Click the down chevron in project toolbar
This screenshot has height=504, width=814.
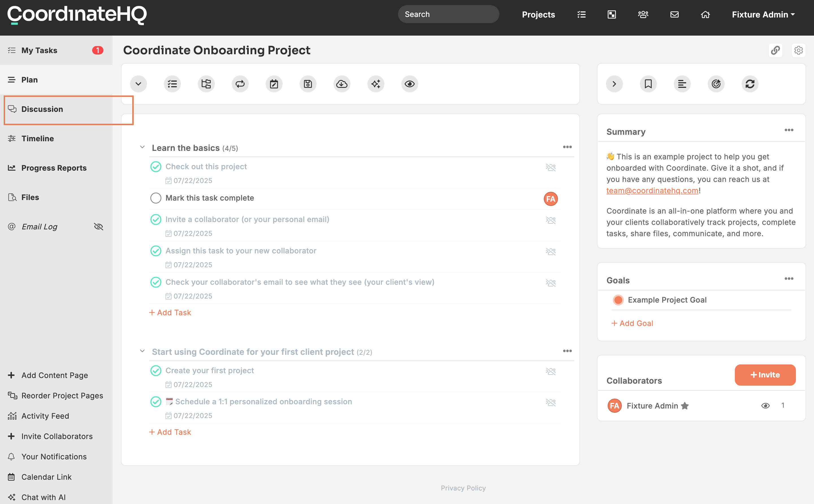(138, 84)
